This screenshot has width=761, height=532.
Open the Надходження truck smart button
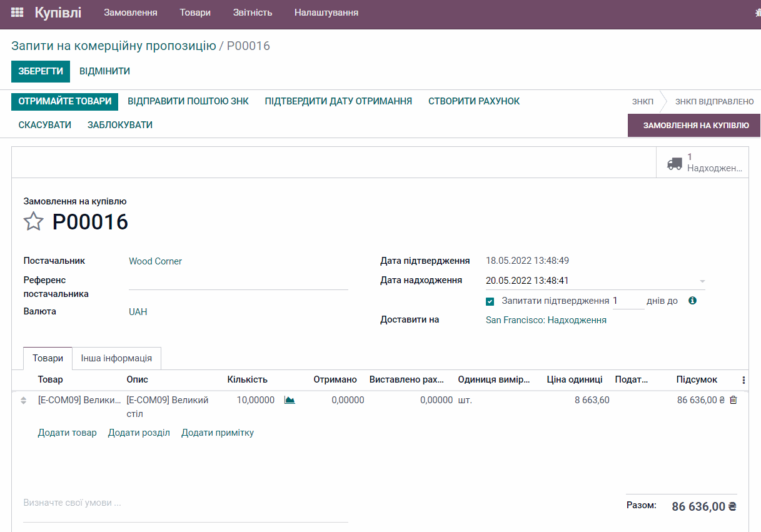point(702,163)
